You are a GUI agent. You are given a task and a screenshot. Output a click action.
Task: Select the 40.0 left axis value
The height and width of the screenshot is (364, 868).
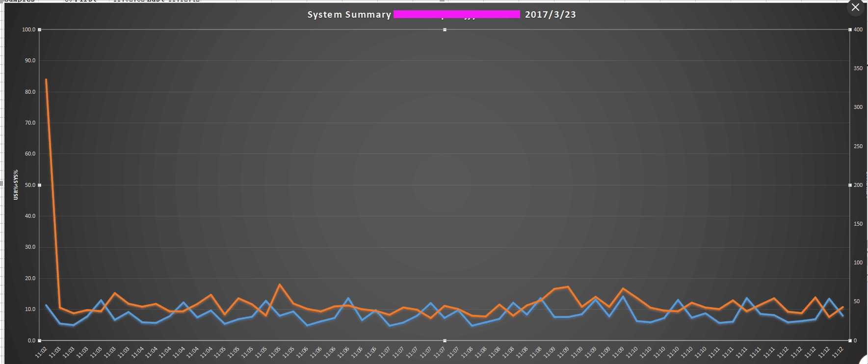pos(30,216)
